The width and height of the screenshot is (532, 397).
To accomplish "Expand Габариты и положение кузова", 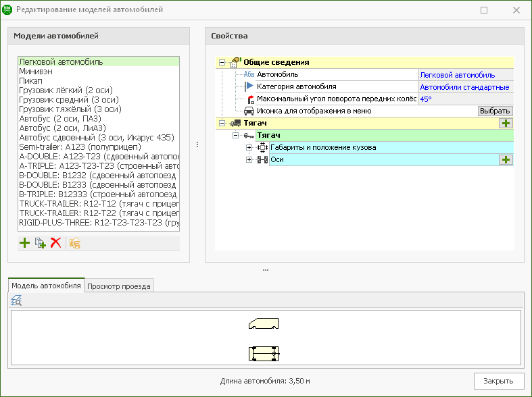I will coord(249,148).
